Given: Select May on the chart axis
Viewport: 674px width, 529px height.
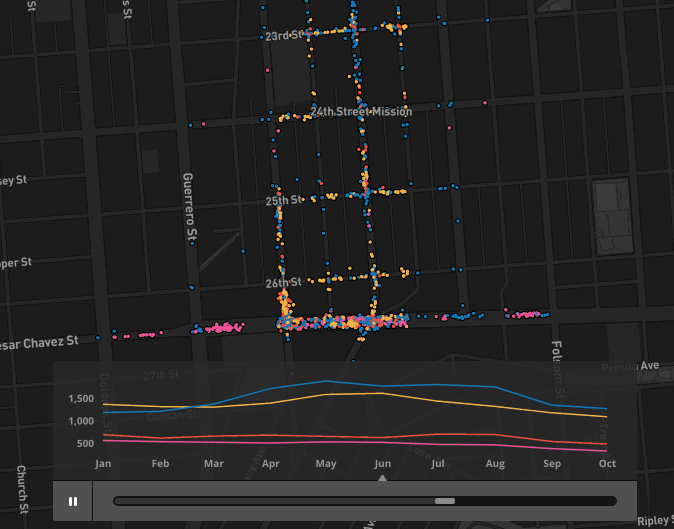Looking at the screenshot, I should (x=326, y=464).
